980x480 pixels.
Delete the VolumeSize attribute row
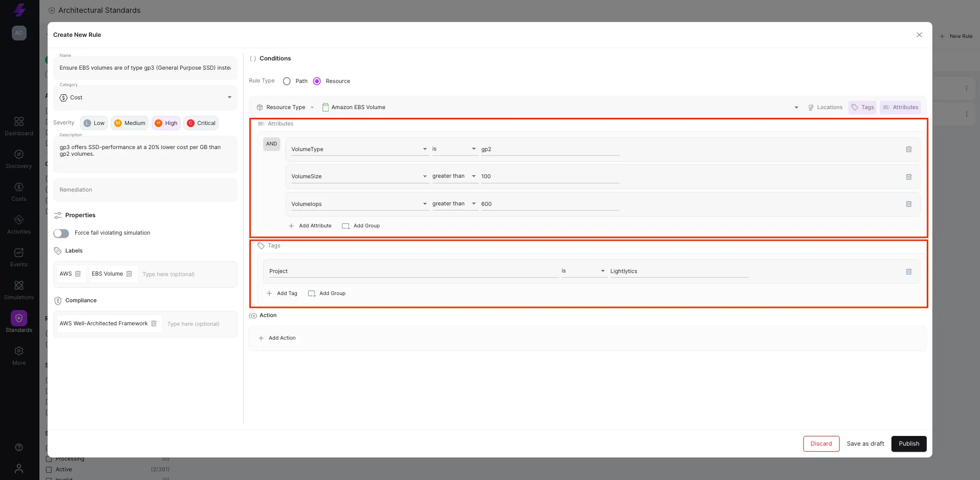click(x=909, y=177)
